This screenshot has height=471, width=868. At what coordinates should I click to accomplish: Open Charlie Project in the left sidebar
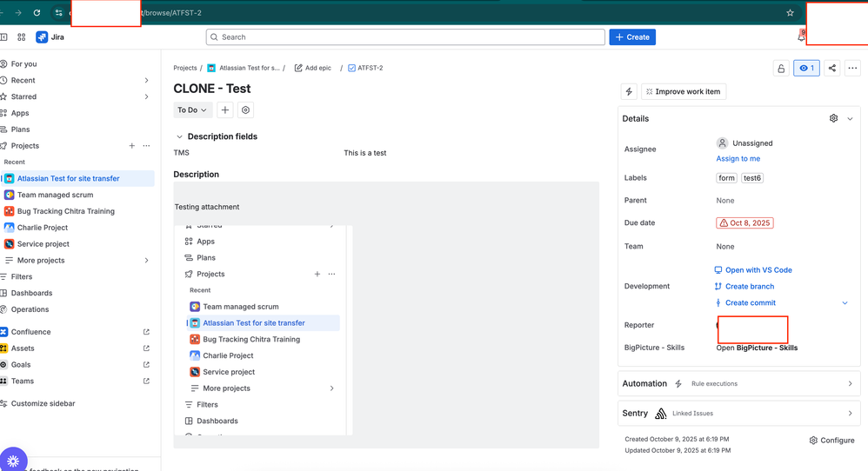pos(43,227)
